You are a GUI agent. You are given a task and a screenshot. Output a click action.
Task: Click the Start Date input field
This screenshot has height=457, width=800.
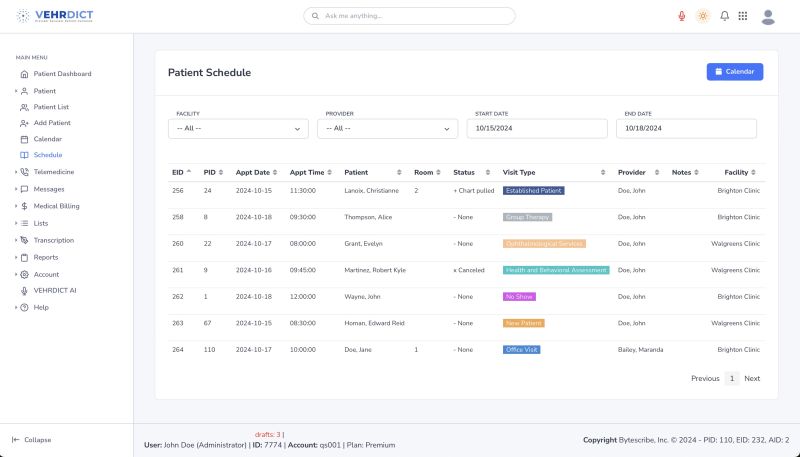coord(537,128)
